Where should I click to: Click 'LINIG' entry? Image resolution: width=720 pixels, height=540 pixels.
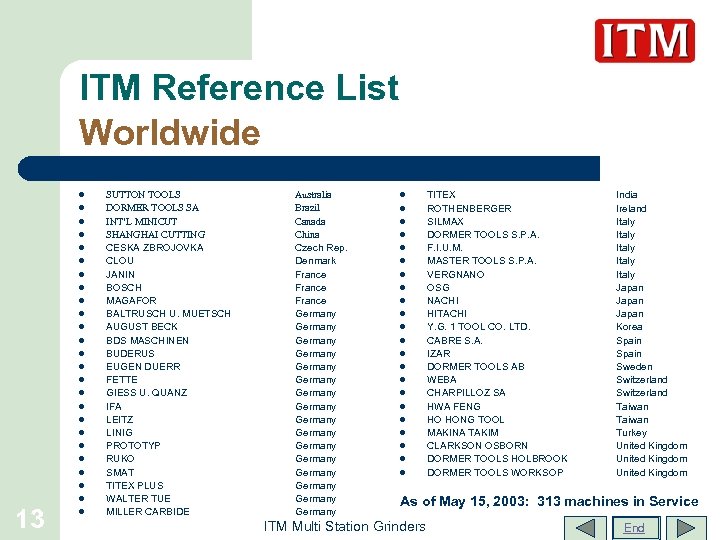pos(119,433)
